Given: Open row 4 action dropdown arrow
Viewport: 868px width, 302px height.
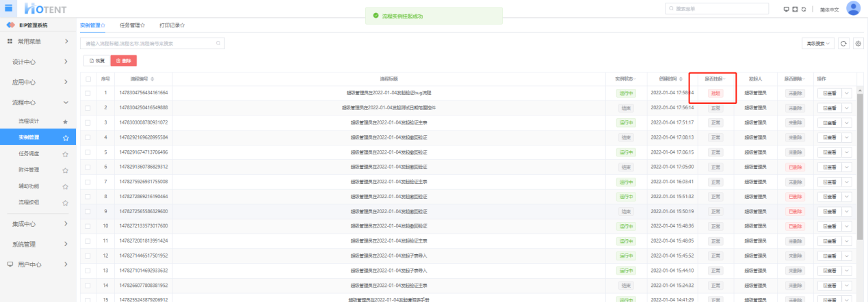Looking at the screenshot, I should 847,137.
